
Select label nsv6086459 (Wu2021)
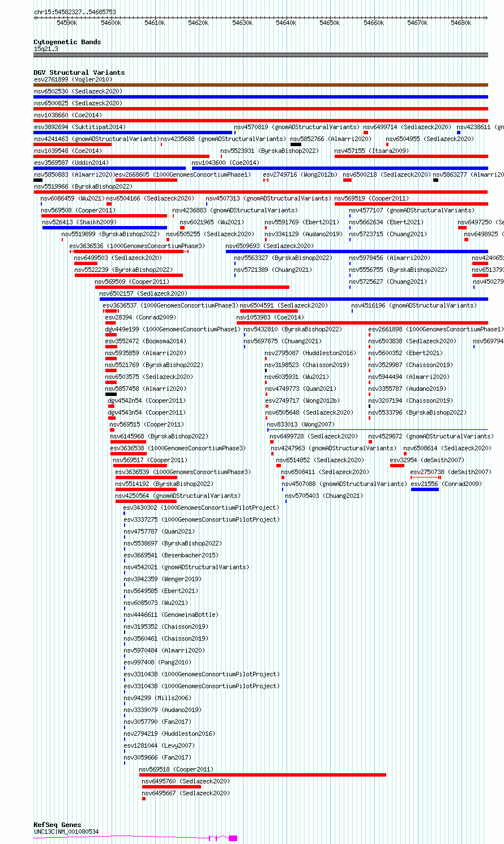pos(72,198)
